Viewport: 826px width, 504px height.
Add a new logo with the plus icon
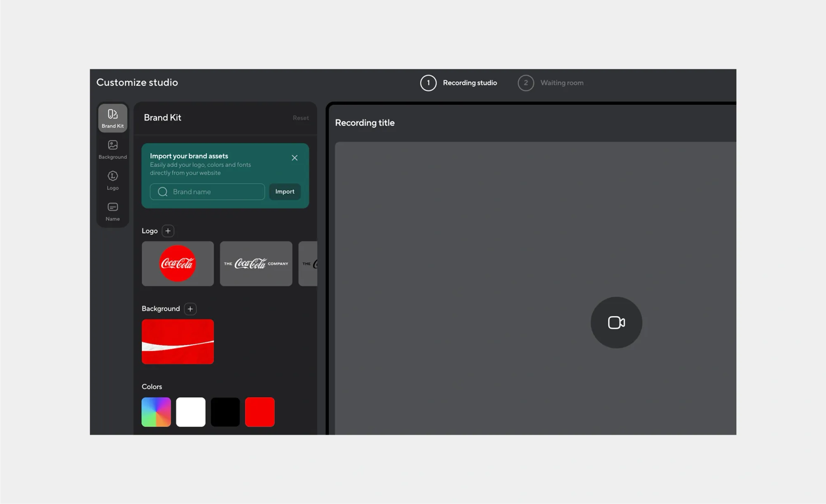pos(168,231)
